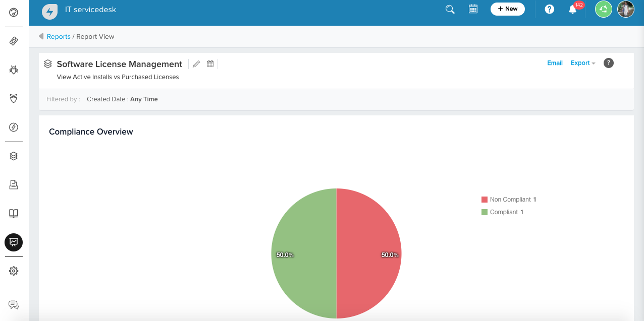Open the Solutions book icon in sidebar

(14, 213)
